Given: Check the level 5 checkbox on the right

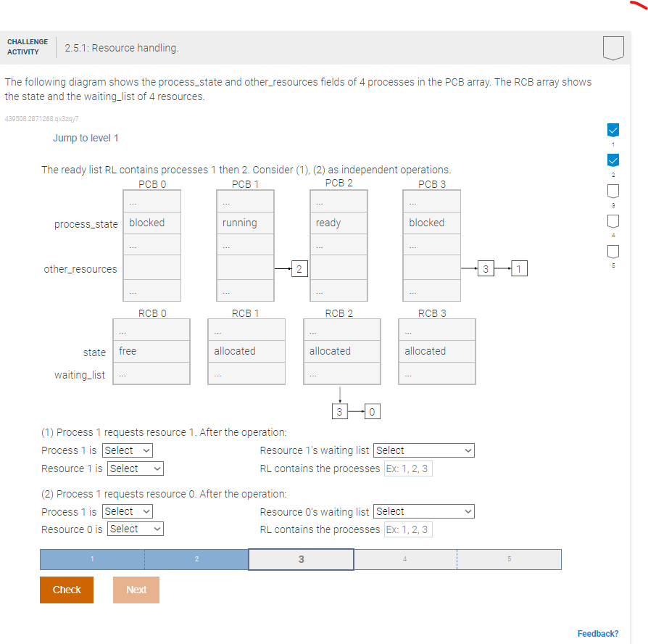Looking at the screenshot, I should click(613, 252).
